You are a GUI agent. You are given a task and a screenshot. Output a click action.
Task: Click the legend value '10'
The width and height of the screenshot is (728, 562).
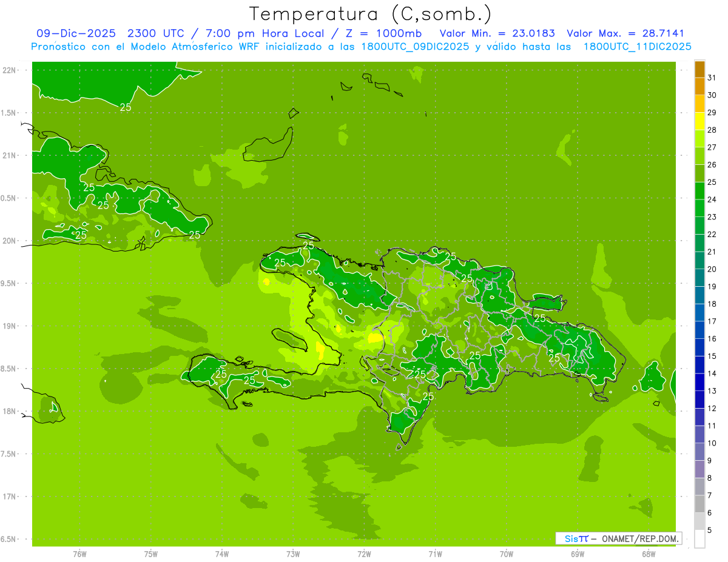pyautogui.click(x=712, y=443)
